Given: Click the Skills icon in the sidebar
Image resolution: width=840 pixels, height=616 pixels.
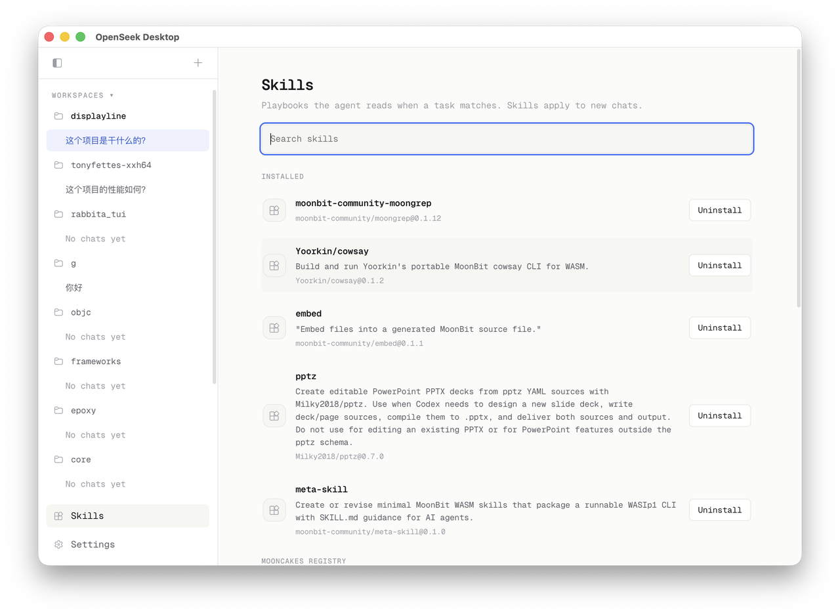Looking at the screenshot, I should [58, 516].
